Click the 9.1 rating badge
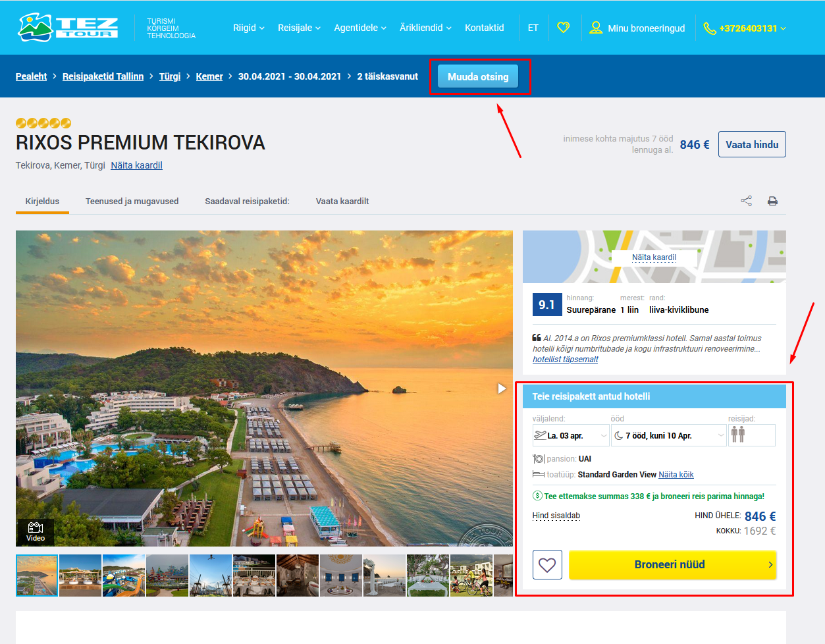The height and width of the screenshot is (644, 825). pos(547,305)
